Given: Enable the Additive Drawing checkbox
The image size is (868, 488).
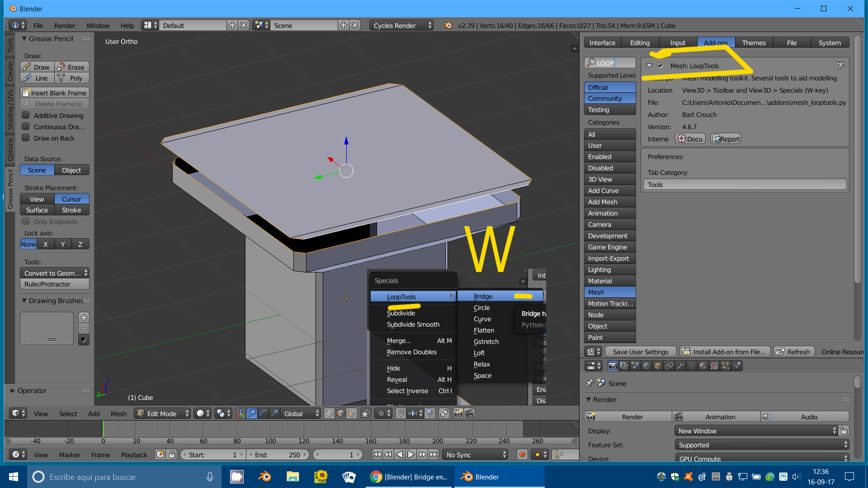Looking at the screenshot, I should pyautogui.click(x=26, y=116).
